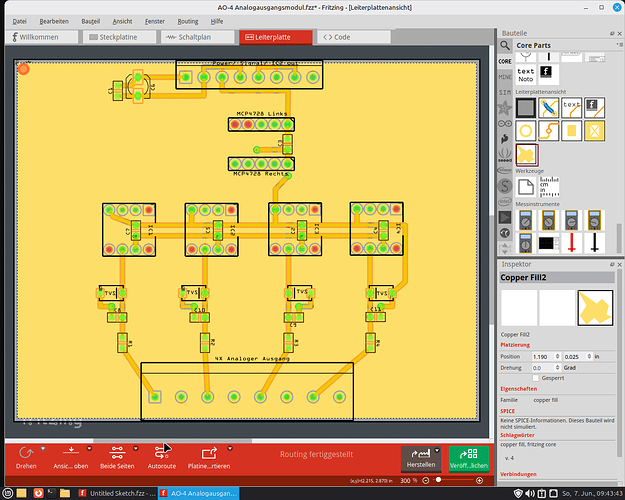This screenshot has height=500, width=625.
Task: Open the Core Parts bin options menu
Action: 619,45
